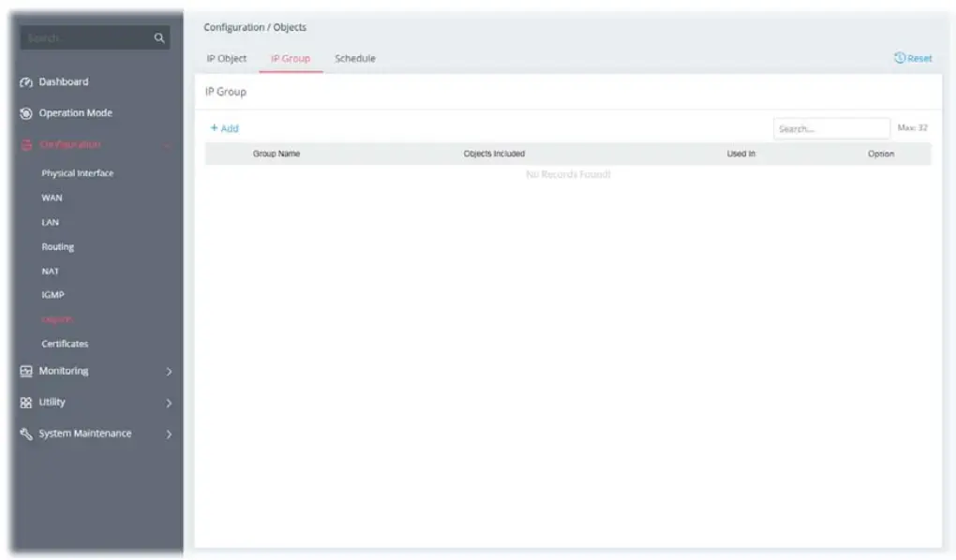Click the Objects Included column header
This screenshot has width=956, height=560.
494,154
